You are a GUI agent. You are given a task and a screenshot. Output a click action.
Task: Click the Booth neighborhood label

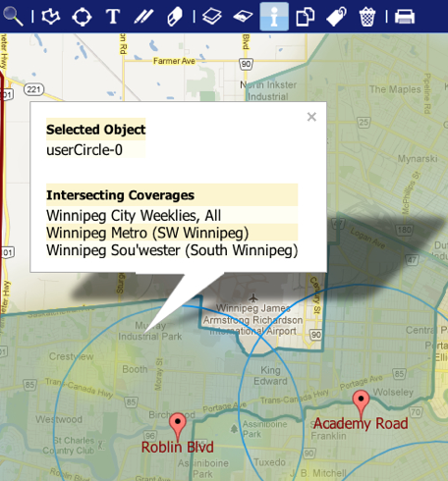click(135, 369)
